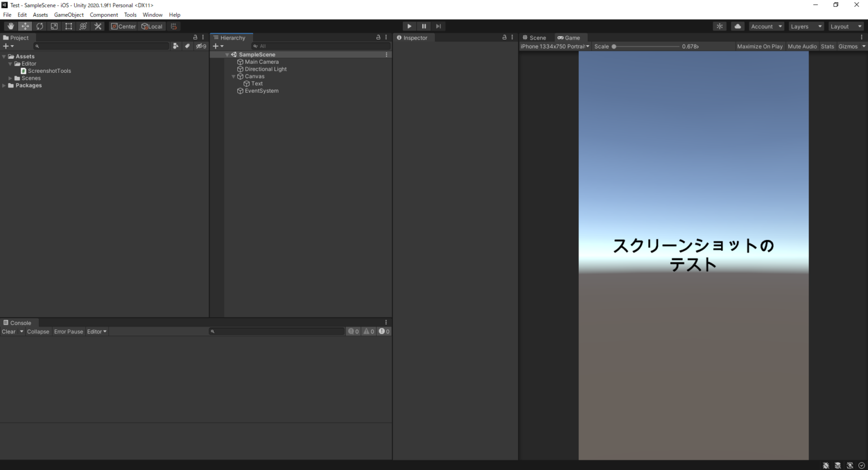Click the Play button
The width and height of the screenshot is (868, 470).
point(409,27)
